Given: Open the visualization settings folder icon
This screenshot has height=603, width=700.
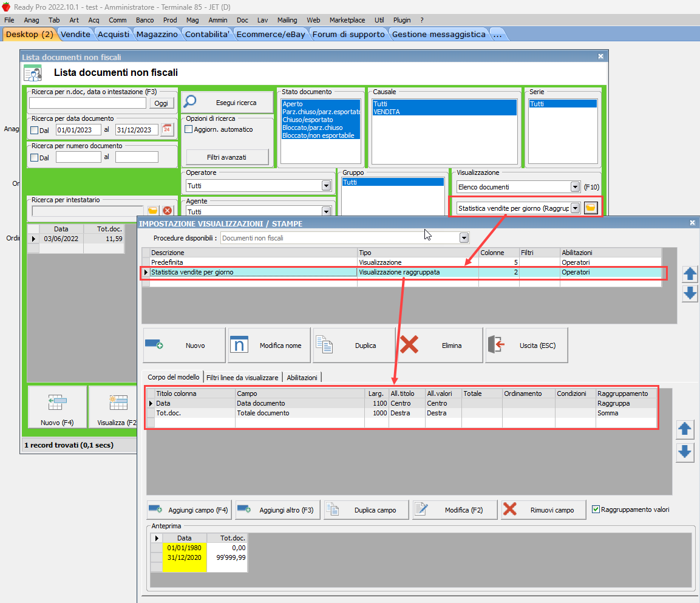Looking at the screenshot, I should point(591,208).
